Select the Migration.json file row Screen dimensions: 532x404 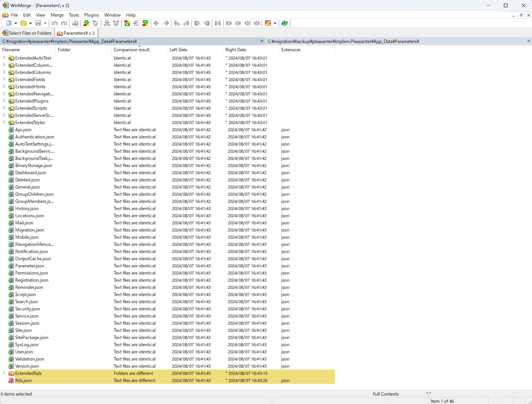tap(167, 230)
